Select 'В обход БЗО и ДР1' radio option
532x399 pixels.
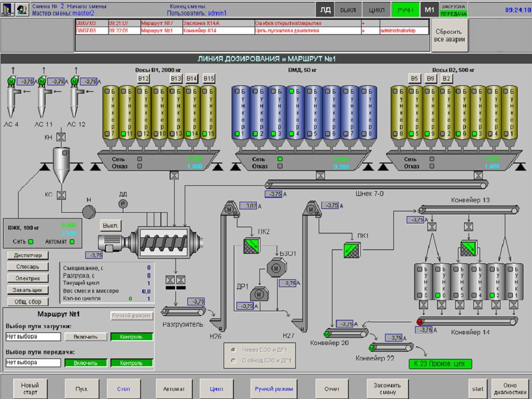[x=233, y=360]
